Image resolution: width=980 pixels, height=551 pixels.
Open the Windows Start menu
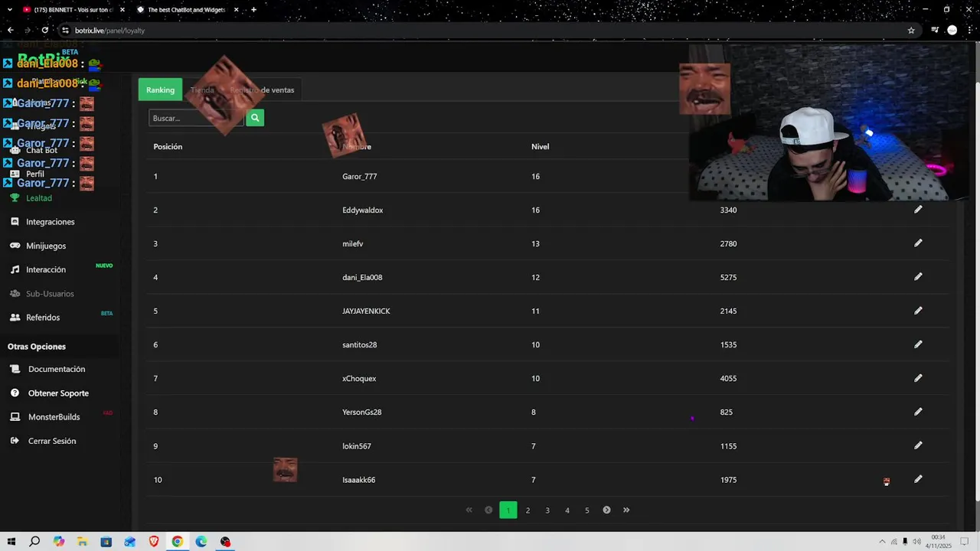coord(11,541)
